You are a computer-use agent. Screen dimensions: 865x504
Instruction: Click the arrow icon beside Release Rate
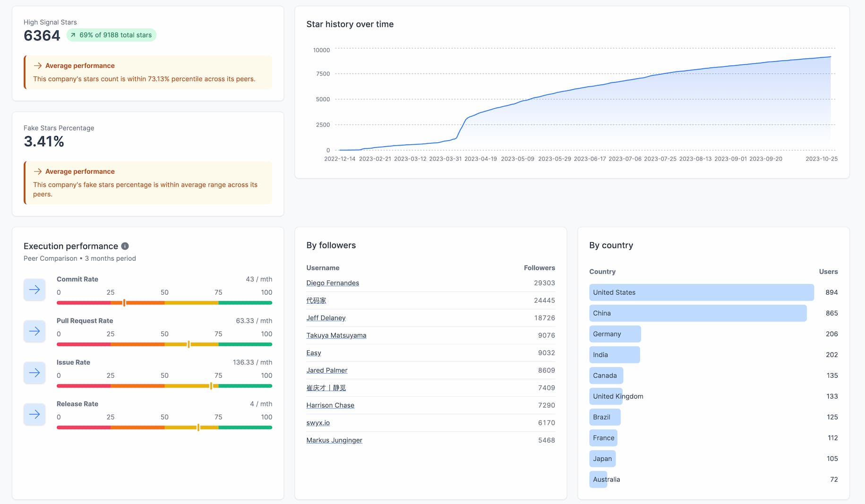[34, 414]
